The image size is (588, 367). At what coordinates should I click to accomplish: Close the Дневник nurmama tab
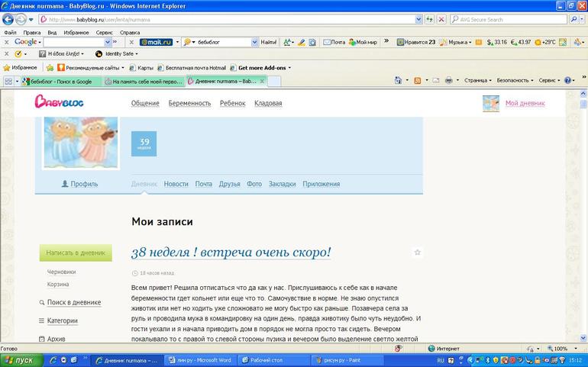[x=262, y=82]
